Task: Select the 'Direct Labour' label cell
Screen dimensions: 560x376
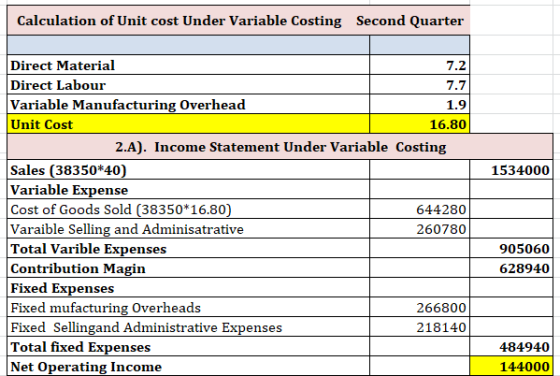Action: point(188,85)
